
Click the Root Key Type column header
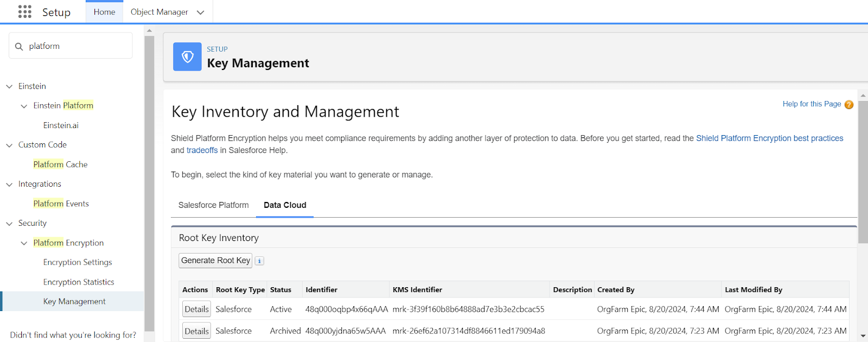[x=240, y=290]
